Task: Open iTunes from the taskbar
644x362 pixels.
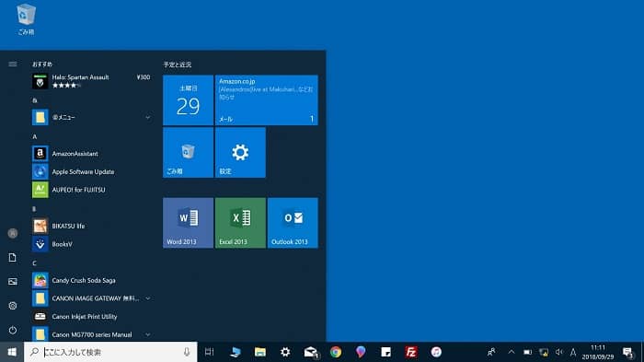Action: pos(436,352)
